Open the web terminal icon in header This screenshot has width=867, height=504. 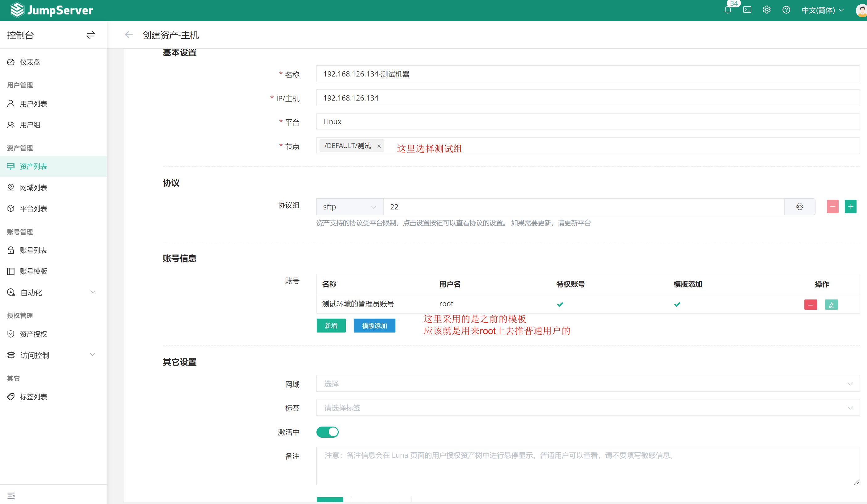pyautogui.click(x=747, y=10)
